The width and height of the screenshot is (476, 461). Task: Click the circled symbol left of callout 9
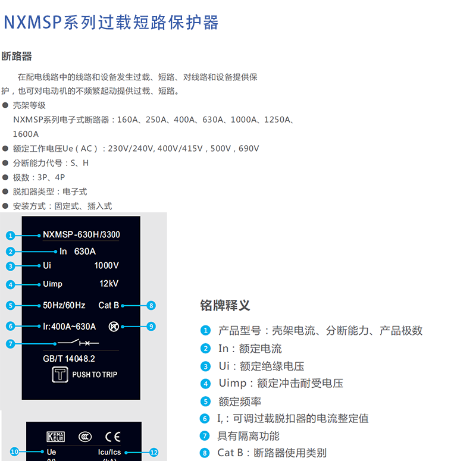tap(114, 327)
